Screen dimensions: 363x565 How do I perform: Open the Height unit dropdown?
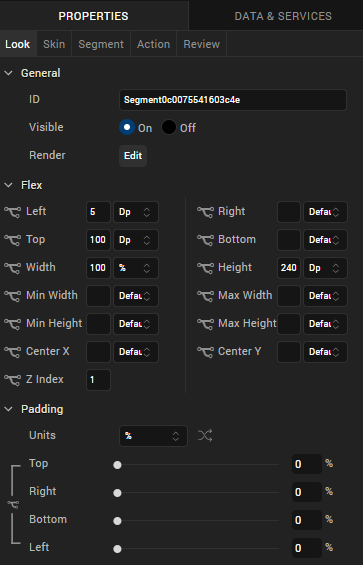[x=325, y=268]
